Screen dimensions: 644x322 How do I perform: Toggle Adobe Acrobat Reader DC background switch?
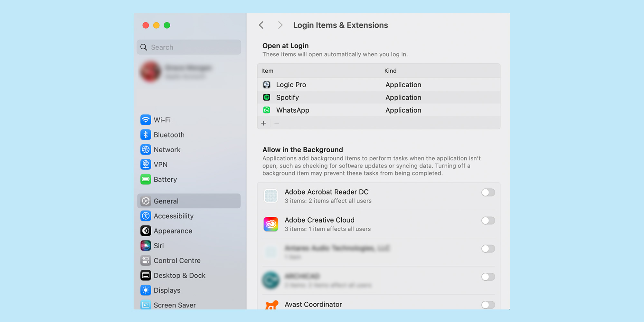(x=488, y=193)
